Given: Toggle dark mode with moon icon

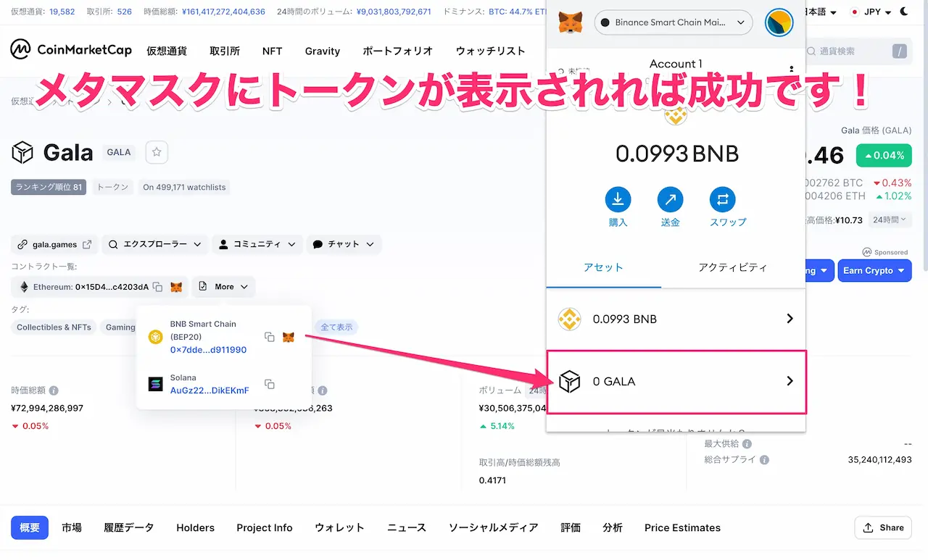Looking at the screenshot, I should point(903,12).
